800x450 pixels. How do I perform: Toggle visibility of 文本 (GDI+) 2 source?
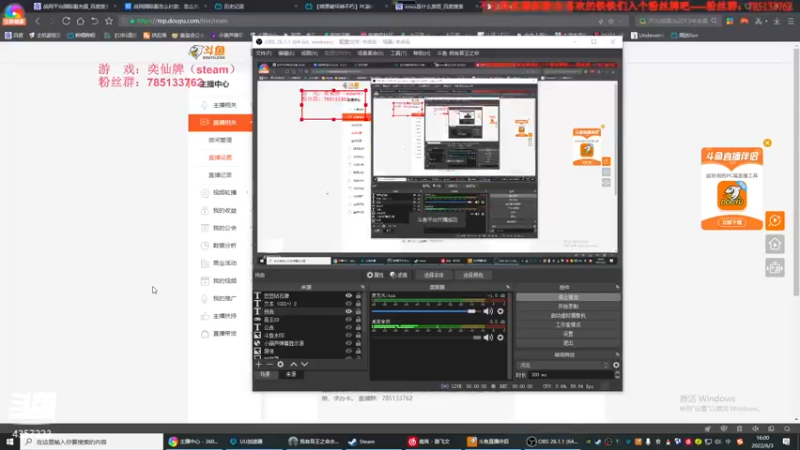coord(348,304)
